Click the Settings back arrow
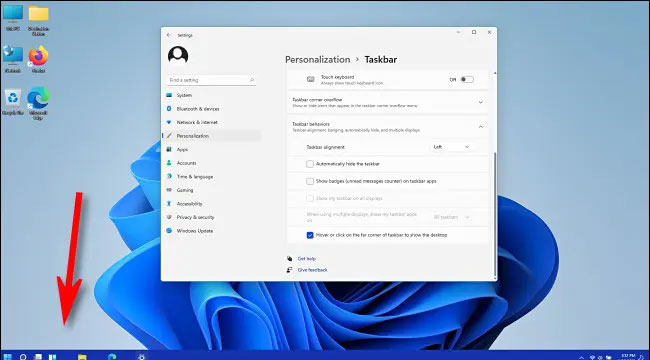The image size is (650, 360). [x=169, y=35]
